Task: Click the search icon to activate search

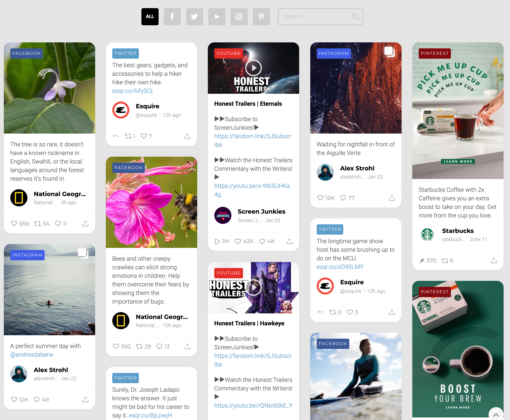Action: (x=355, y=16)
